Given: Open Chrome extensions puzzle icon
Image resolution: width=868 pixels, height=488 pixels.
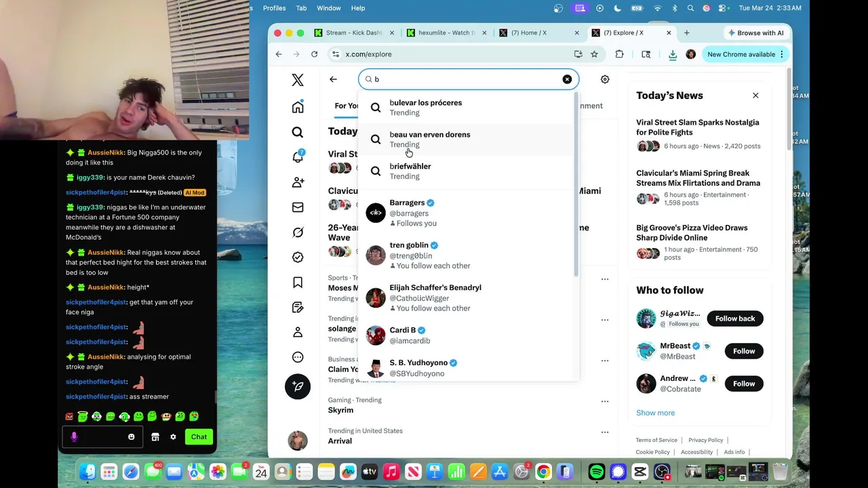Looking at the screenshot, I should tap(619, 54).
